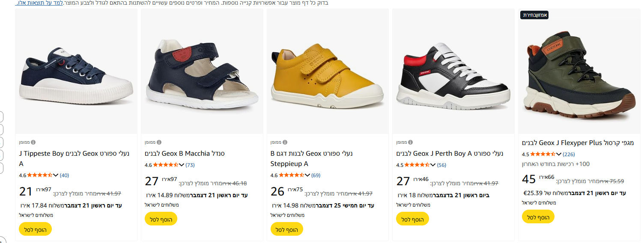Click the Amazon's Choice badge on the green boot
Viewport: 644px width, 243px height.
534,15
